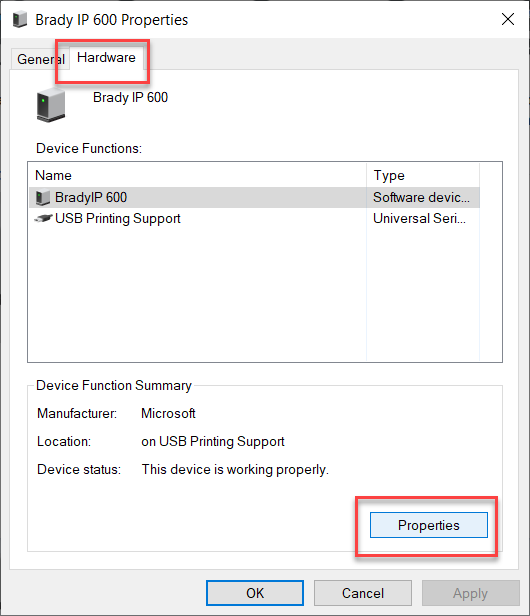The width and height of the screenshot is (530, 616).
Task: Confirm the dialog with the OK button
Action: [x=255, y=593]
